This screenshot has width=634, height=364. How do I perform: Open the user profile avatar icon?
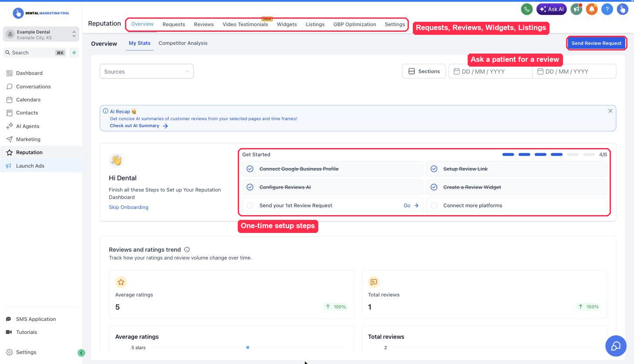click(622, 9)
